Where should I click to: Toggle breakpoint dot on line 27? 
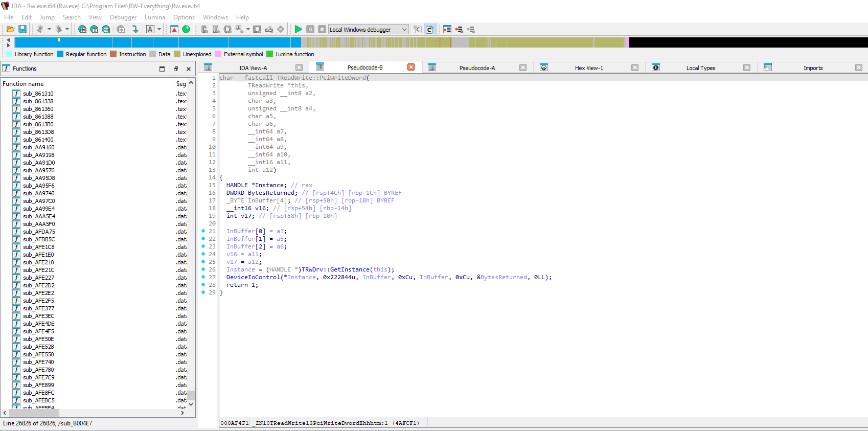coord(203,277)
